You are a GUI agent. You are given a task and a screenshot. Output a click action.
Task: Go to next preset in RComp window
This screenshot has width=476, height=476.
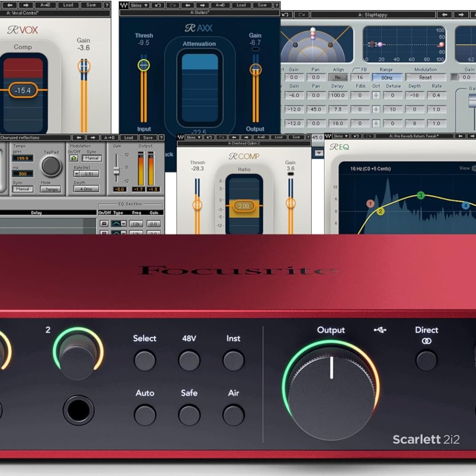(246, 137)
